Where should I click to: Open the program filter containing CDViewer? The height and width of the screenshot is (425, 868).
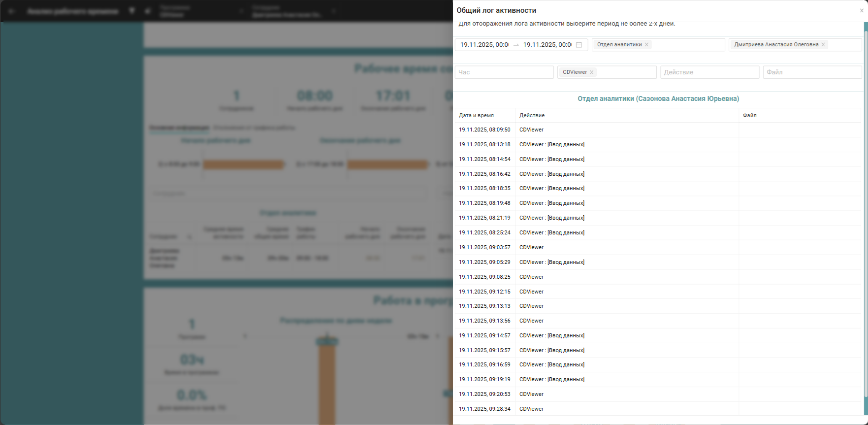607,72
